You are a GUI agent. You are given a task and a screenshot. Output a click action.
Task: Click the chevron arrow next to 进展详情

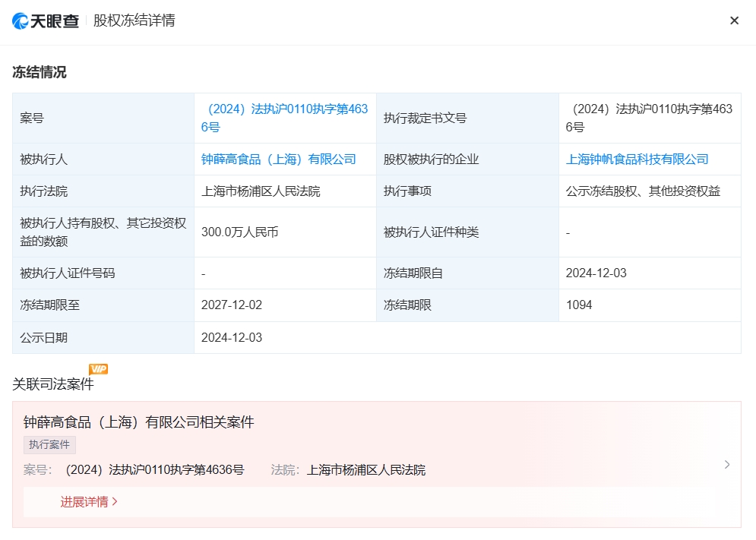[115, 502]
